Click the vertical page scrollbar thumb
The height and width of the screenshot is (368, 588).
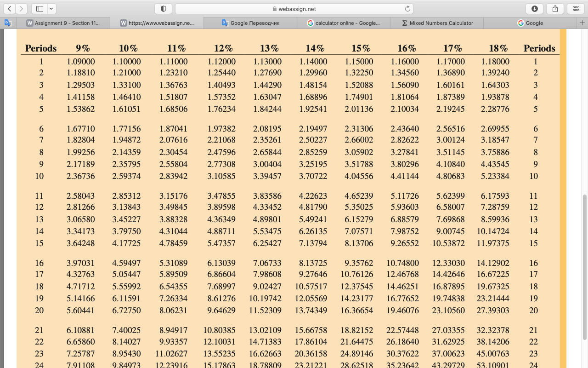click(585, 267)
